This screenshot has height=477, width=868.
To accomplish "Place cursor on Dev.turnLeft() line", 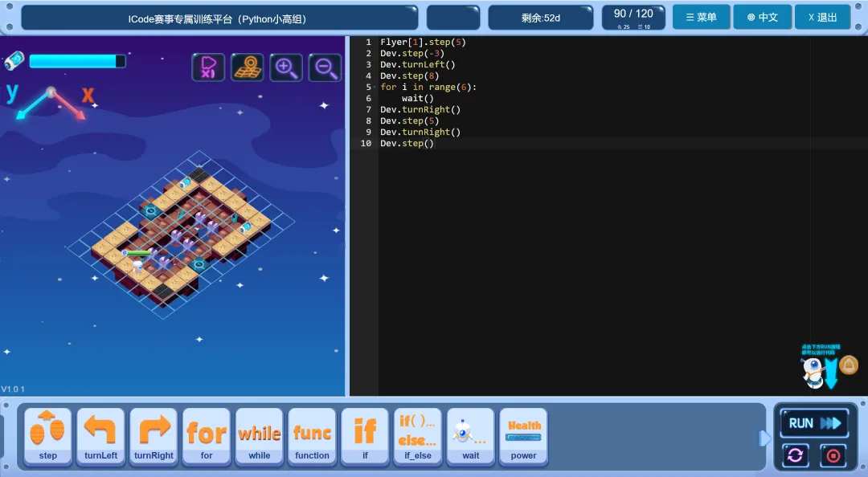I will (x=417, y=65).
